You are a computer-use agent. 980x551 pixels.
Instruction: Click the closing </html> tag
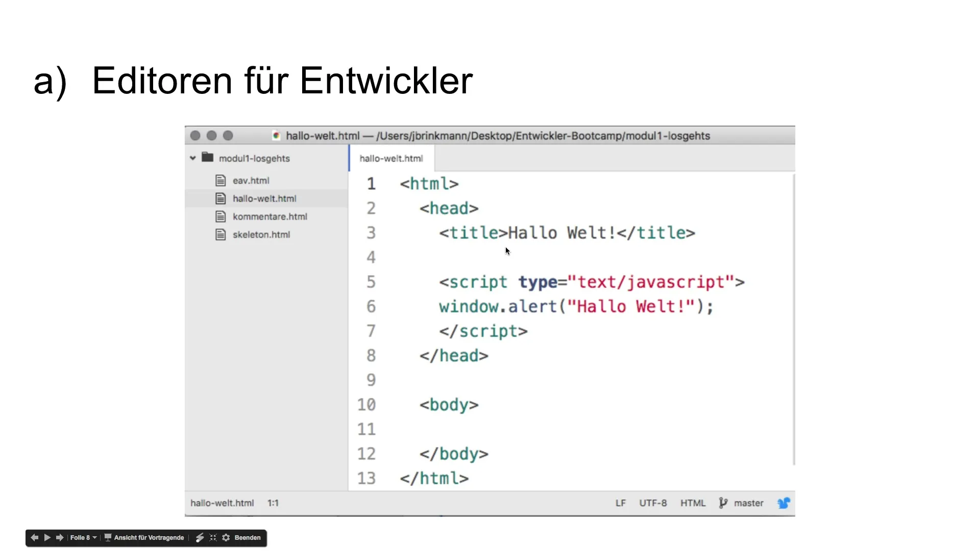[434, 478]
